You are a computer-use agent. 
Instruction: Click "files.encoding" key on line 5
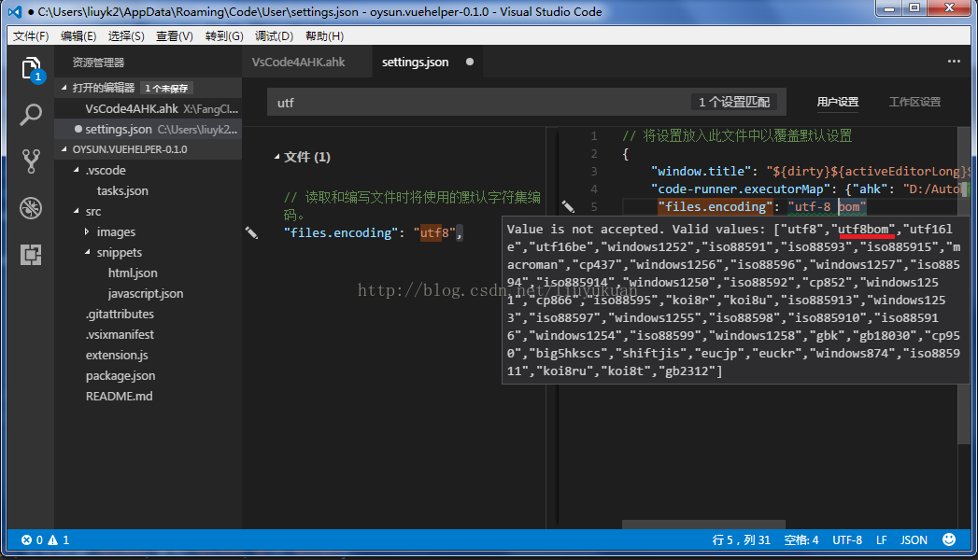coord(716,207)
